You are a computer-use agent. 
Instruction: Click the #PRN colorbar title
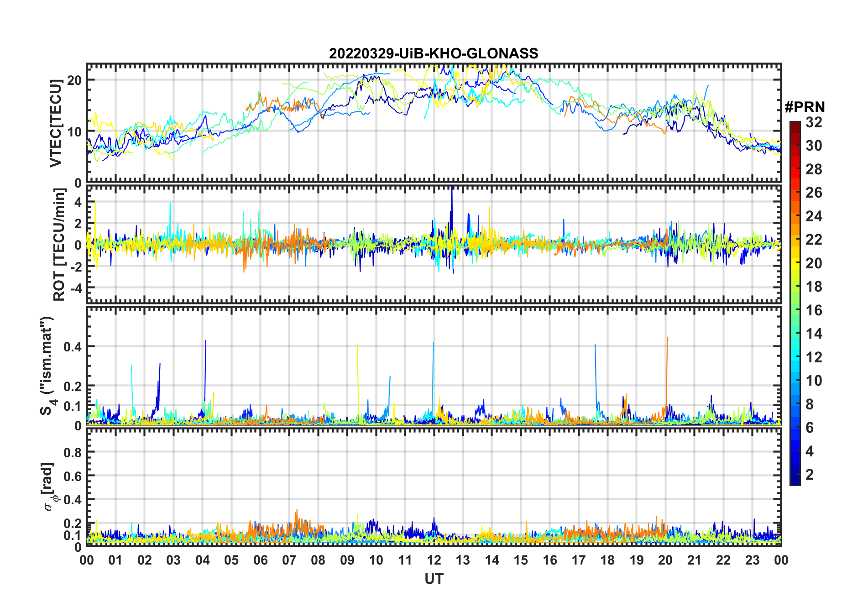(x=805, y=107)
